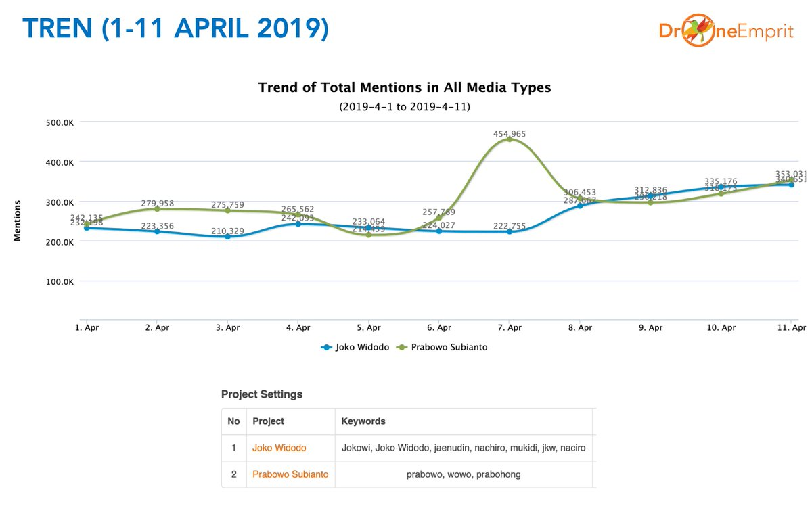Click the Project Settings heading
The image size is (812, 508).
[262, 394]
